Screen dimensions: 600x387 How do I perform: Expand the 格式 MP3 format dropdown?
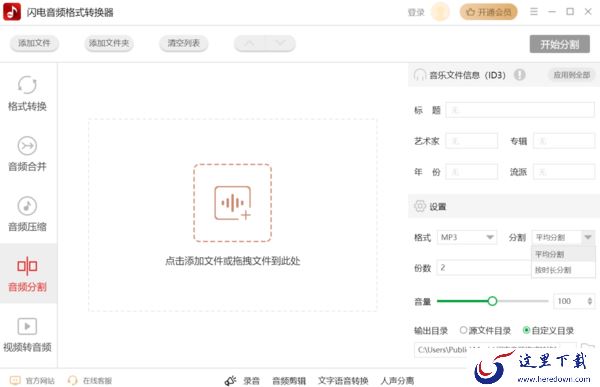467,237
